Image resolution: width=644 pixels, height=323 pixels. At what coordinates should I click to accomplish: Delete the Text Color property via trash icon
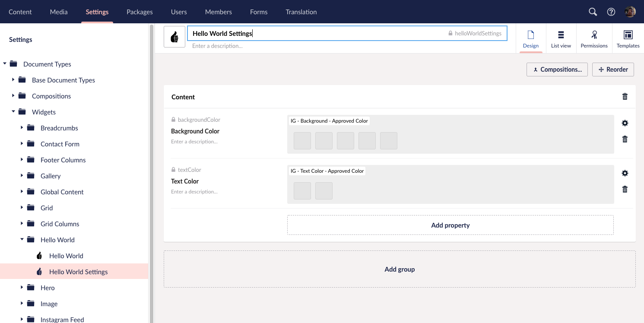click(x=625, y=189)
